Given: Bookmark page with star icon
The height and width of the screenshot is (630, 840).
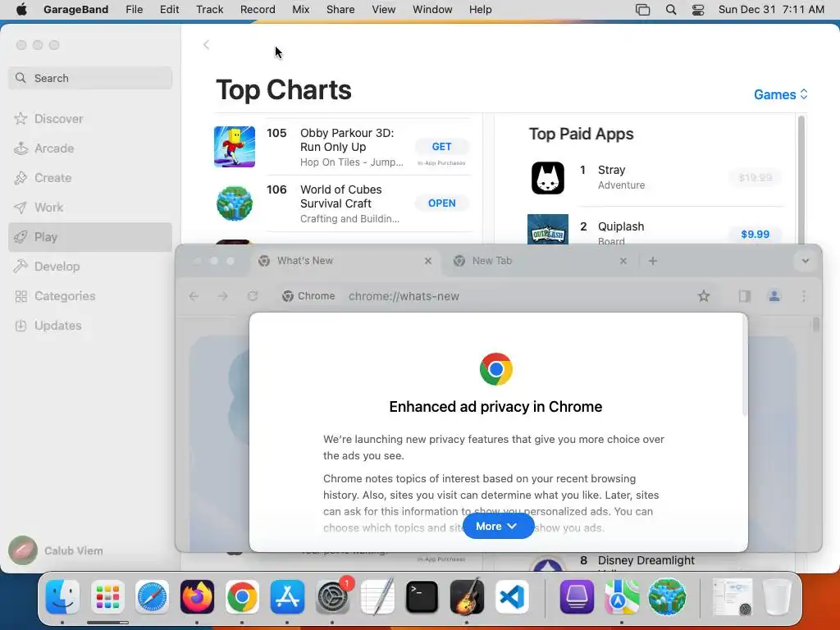Looking at the screenshot, I should pyautogui.click(x=703, y=295).
